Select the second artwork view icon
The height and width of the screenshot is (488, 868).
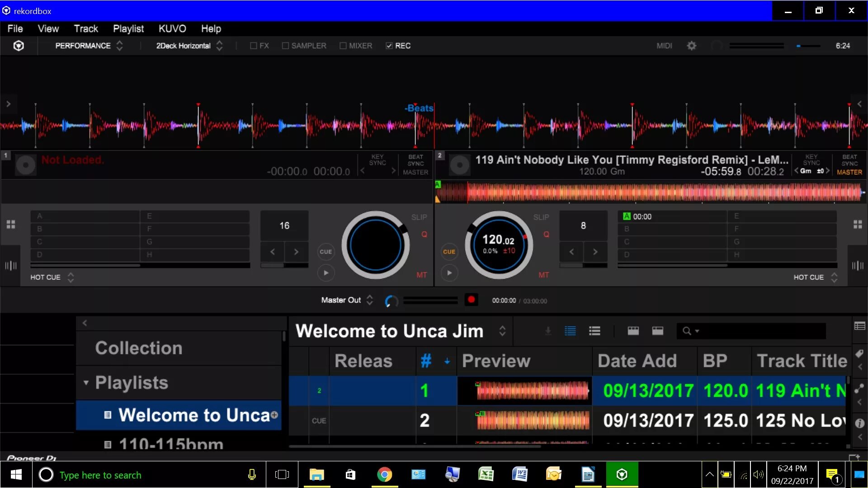pyautogui.click(x=657, y=331)
